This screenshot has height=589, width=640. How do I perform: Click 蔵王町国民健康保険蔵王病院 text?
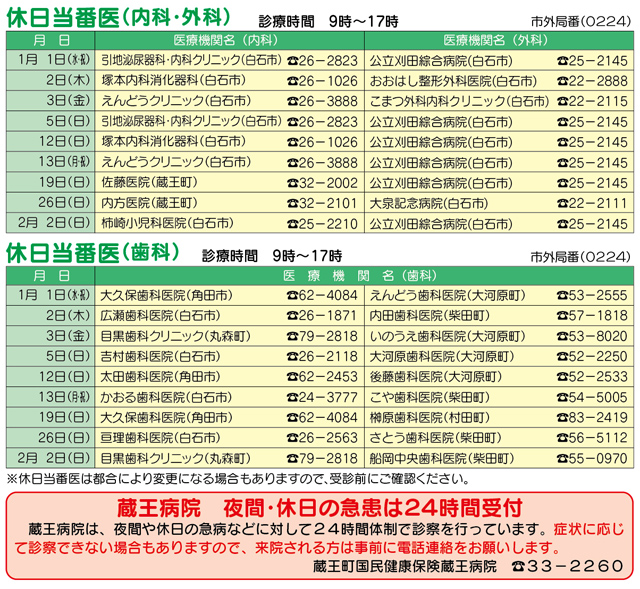click(405, 566)
